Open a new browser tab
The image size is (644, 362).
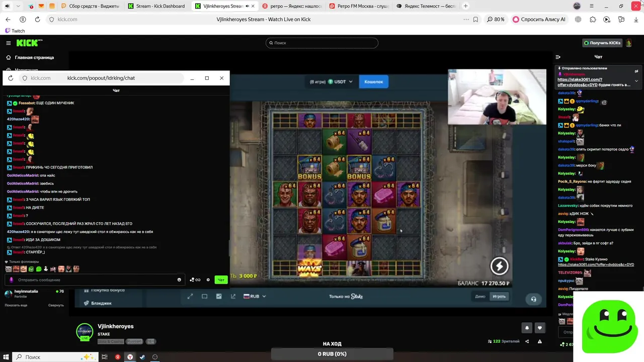tap(465, 6)
